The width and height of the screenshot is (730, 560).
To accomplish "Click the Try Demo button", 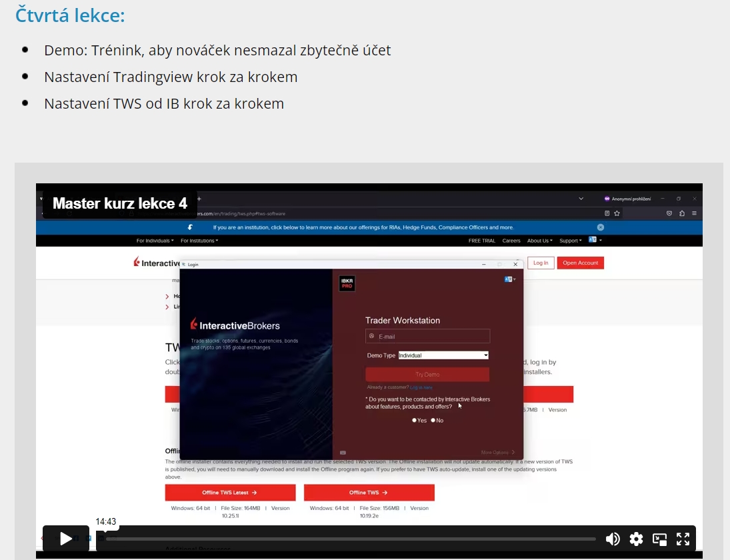I will pyautogui.click(x=427, y=374).
